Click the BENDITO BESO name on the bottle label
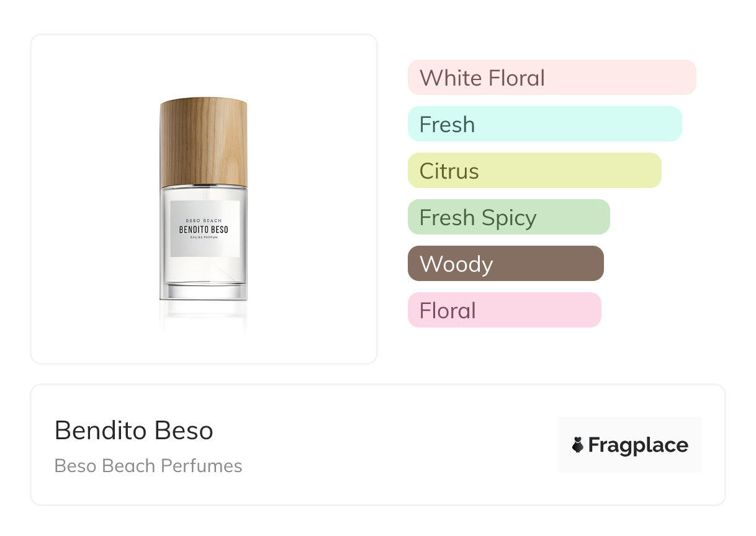This screenshot has height=536, width=756. (x=204, y=230)
